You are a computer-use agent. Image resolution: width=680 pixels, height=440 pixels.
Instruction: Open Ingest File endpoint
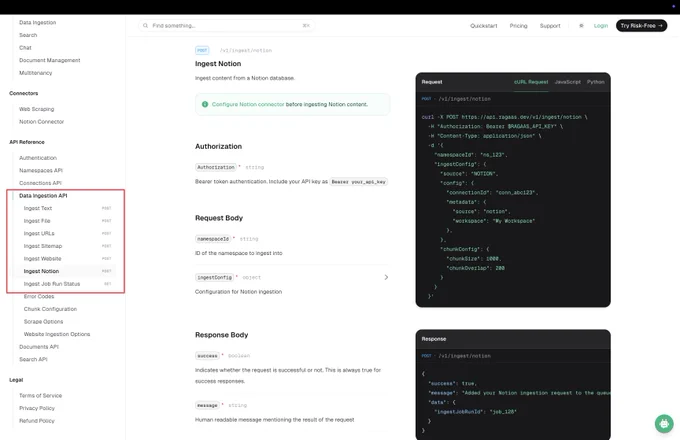coord(37,221)
